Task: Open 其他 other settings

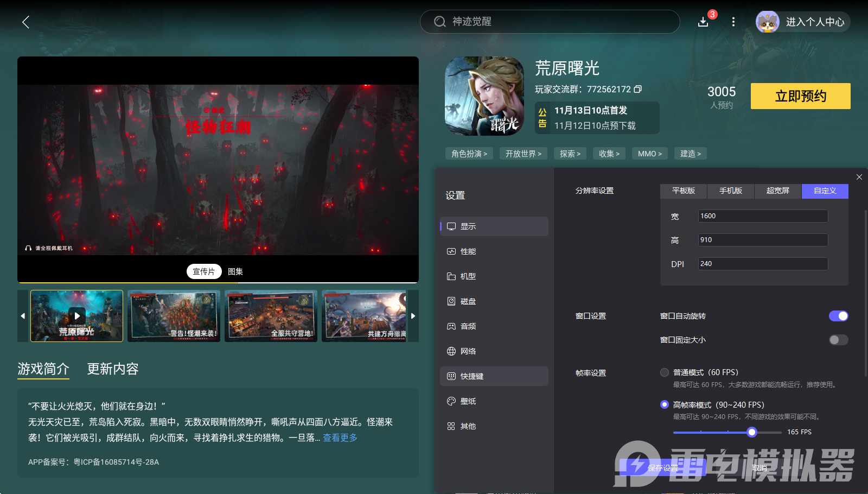Action: click(x=494, y=426)
